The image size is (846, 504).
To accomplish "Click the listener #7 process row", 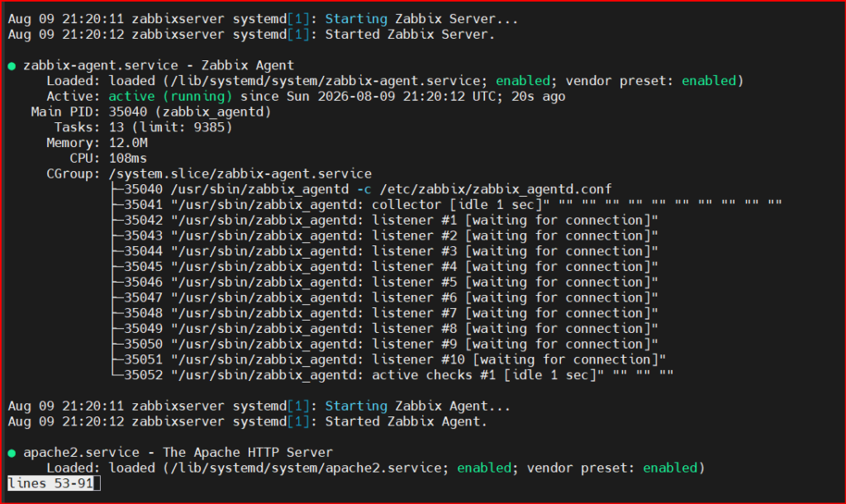I will click(x=385, y=313).
